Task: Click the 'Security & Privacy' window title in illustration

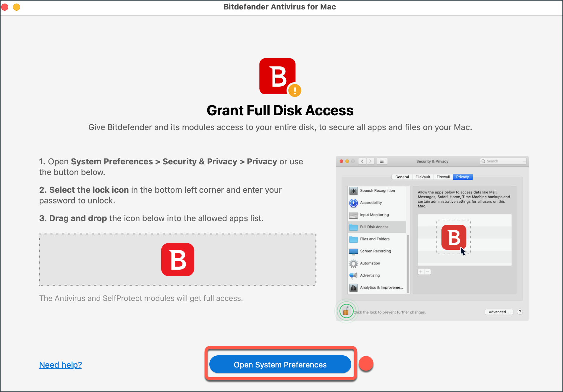Action: click(x=432, y=161)
